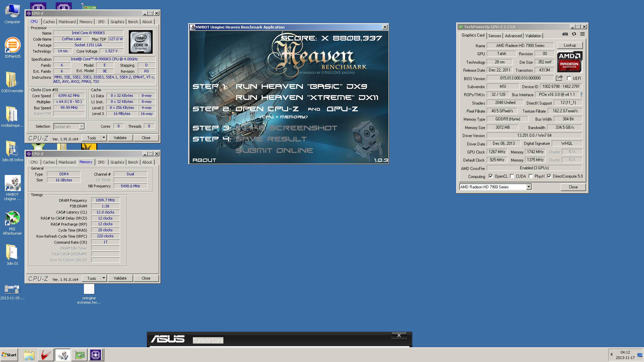This screenshot has width=644, height=362.
Task: Show hidden system tray icons
Action: pos(611,355)
